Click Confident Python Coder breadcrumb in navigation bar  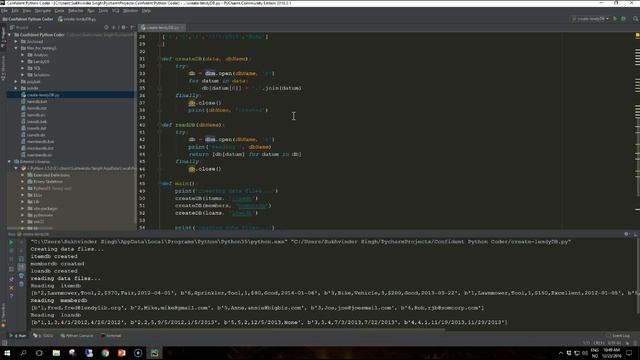(x=28, y=19)
